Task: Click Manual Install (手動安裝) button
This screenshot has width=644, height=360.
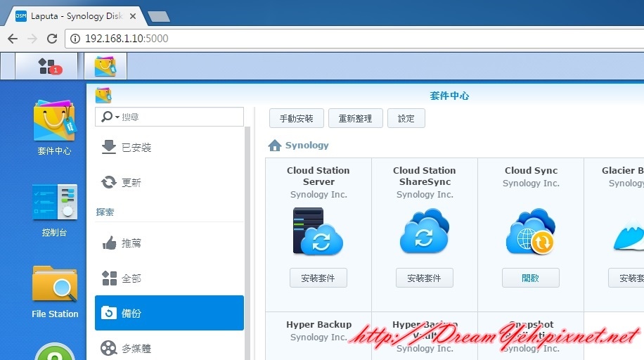Action: click(297, 118)
